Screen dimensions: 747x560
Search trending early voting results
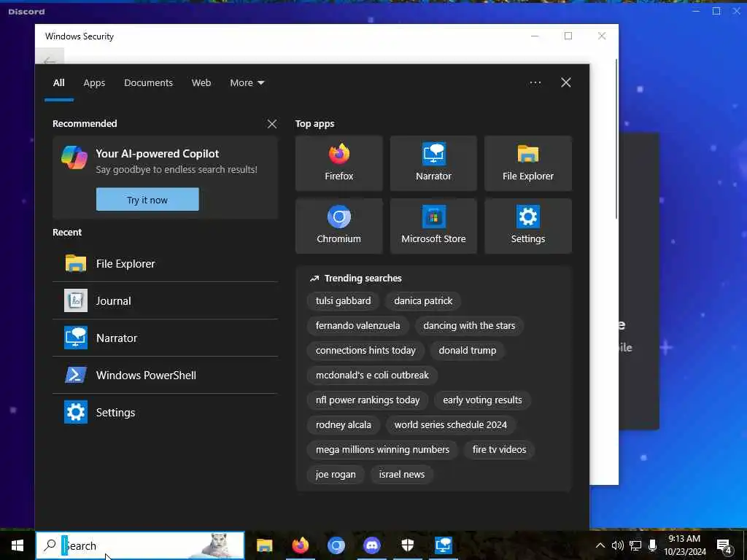click(x=482, y=400)
